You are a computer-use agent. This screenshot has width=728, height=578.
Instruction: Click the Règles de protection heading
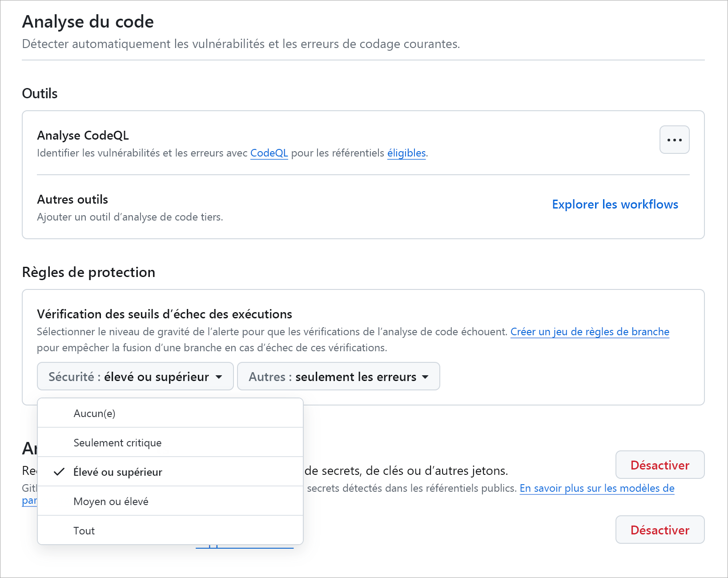click(88, 272)
